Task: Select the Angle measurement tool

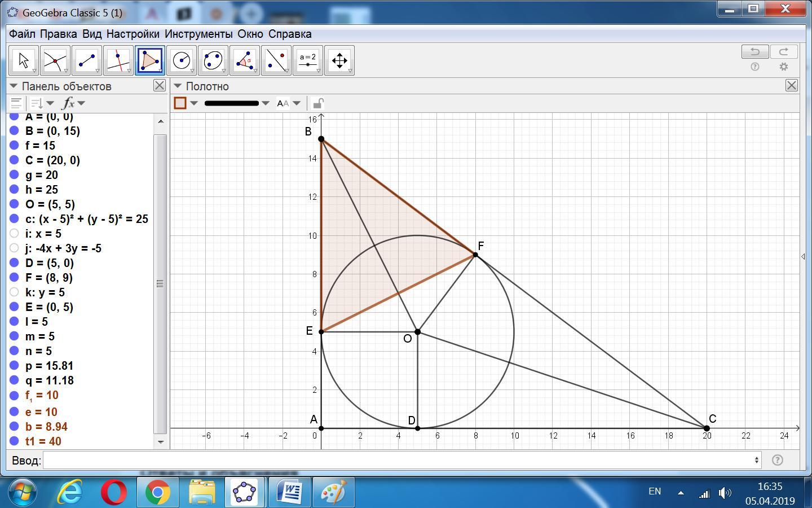Action: [x=245, y=60]
